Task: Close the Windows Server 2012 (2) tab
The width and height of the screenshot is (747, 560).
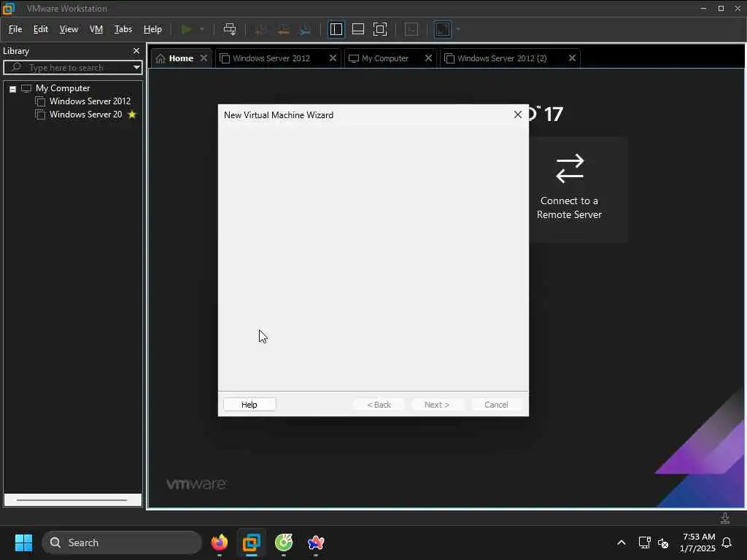Action: (572, 58)
